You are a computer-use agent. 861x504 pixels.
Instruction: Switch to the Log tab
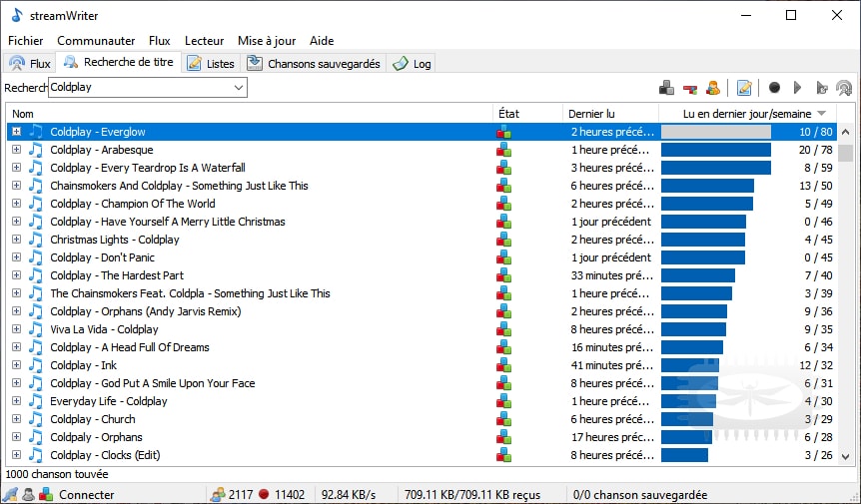(x=412, y=64)
